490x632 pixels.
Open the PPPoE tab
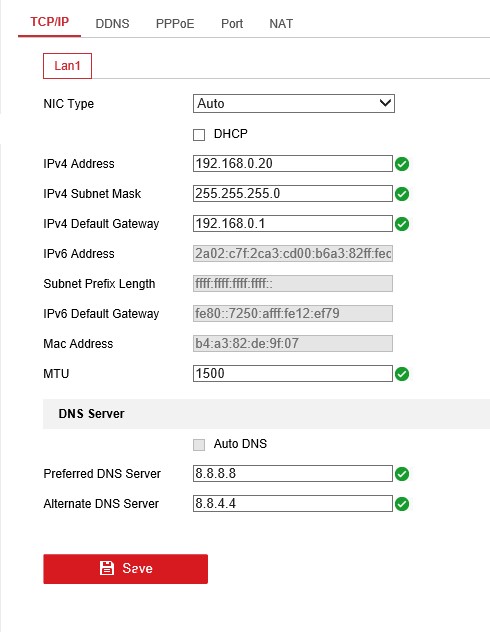[175, 24]
